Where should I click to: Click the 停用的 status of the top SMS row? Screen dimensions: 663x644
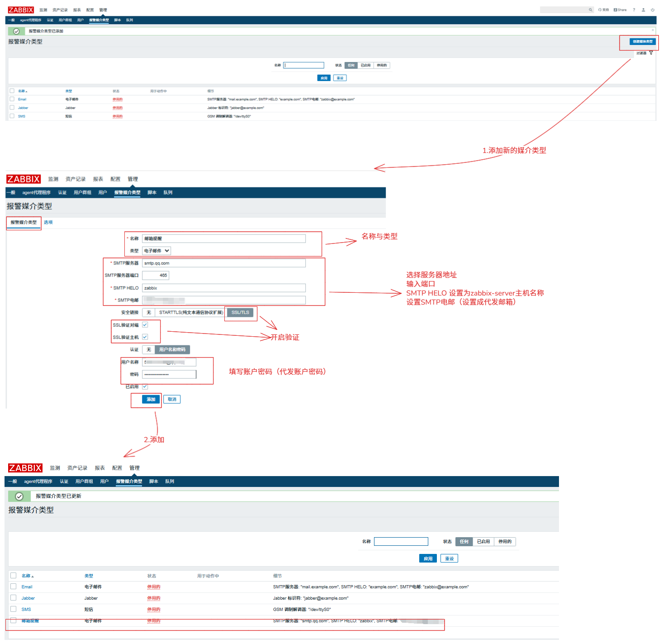pos(118,116)
